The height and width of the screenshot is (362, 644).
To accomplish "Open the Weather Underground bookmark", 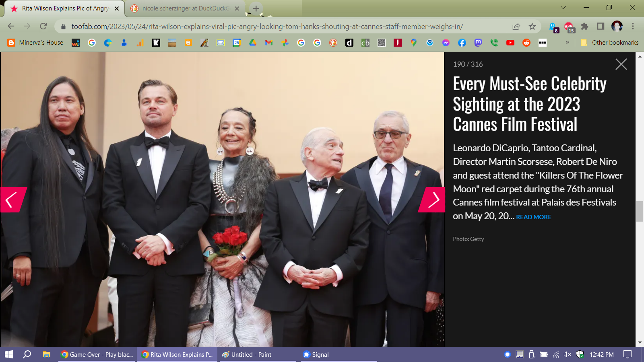I will [x=76, y=43].
